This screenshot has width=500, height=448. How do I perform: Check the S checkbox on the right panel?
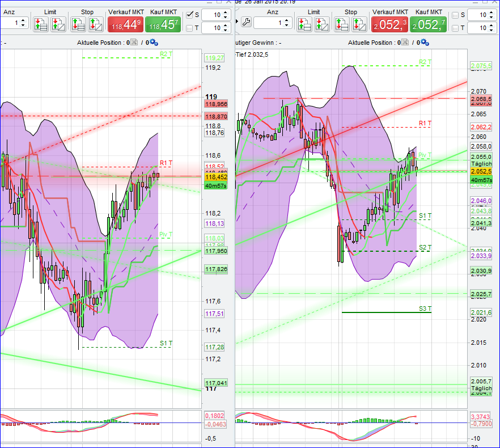click(x=456, y=14)
